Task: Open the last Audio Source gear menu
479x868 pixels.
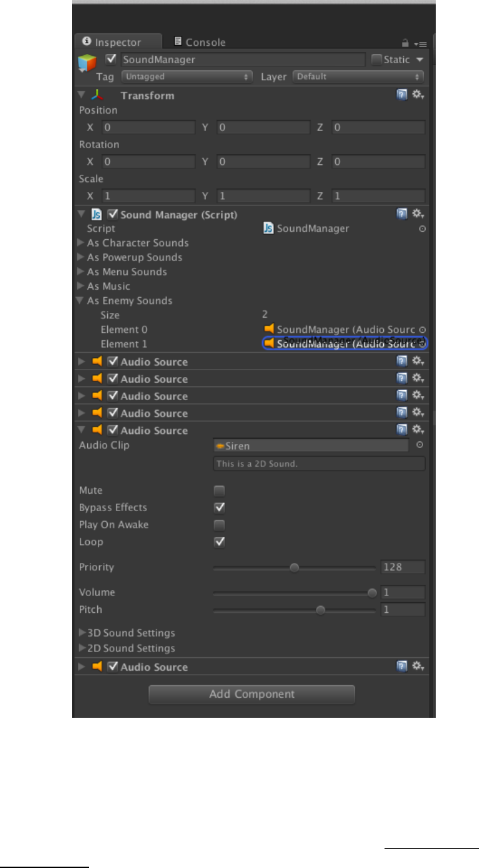Action: 418,666
